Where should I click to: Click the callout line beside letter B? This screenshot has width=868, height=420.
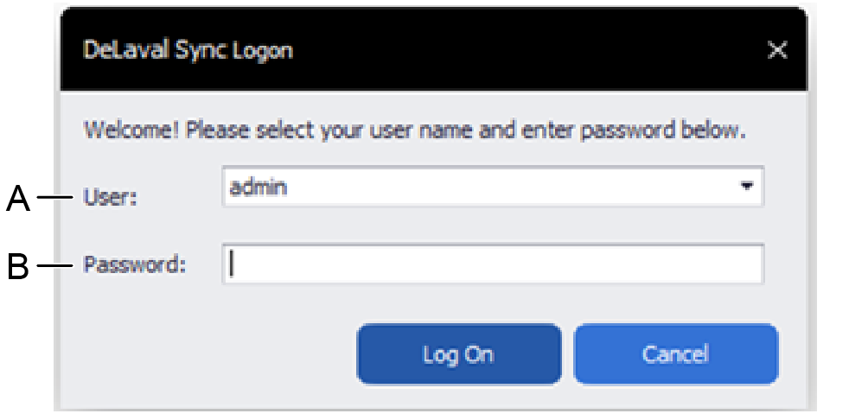pos(57,265)
